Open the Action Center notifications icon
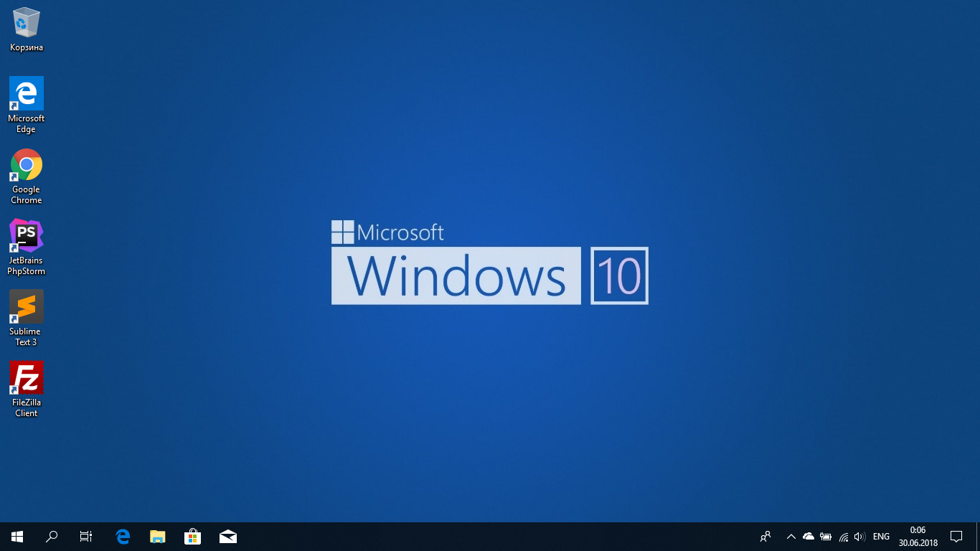Viewport: 980px width, 551px height. (956, 536)
